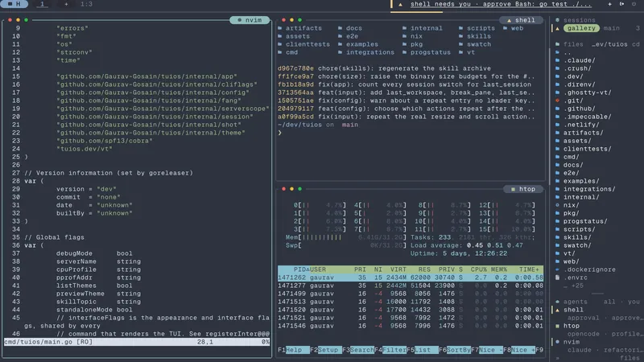Click folder icon next to .crush/
This screenshot has width=644, height=362.
[557, 68]
